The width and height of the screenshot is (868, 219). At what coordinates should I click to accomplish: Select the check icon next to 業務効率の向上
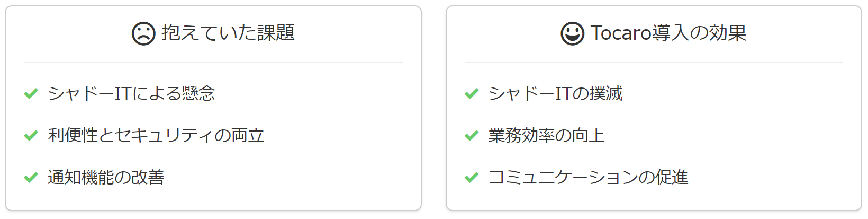tap(472, 135)
